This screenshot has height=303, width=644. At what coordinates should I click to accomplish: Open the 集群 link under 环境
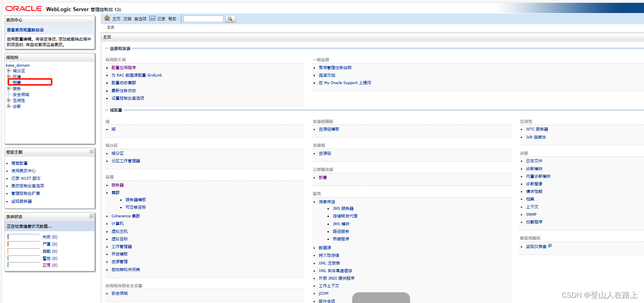coord(116,192)
